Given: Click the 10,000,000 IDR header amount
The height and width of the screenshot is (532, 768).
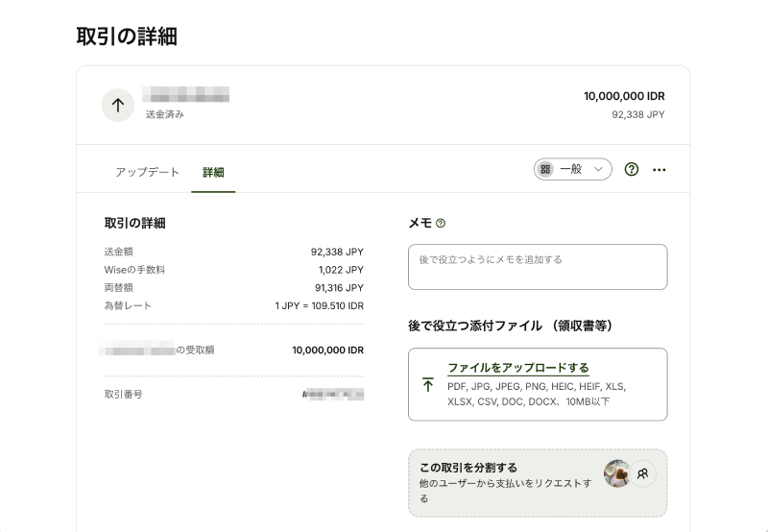Looking at the screenshot, I should [x=624, y=96].
